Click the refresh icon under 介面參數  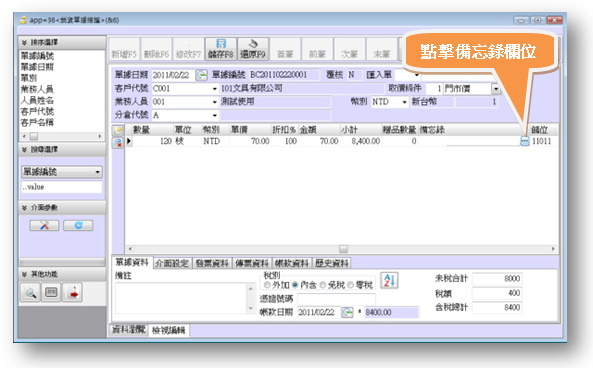[78, 225]
